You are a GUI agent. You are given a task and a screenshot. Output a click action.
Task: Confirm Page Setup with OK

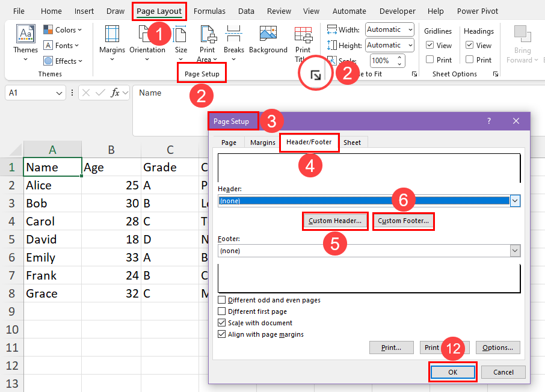pos(453,372)
